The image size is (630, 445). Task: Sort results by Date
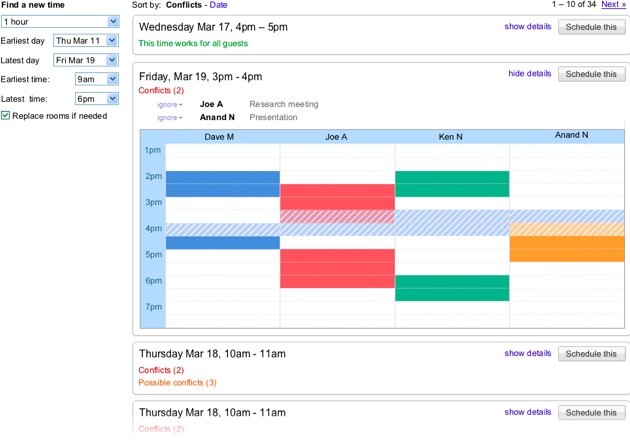tap(217, 5)
